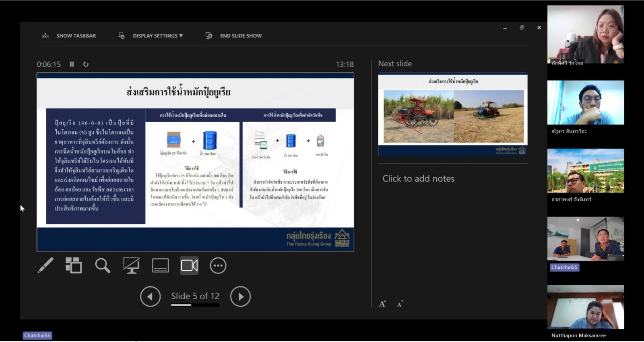Toggle subtitles on the presentation
The height and width of the screenshot is (342, 644).
click(160, 265)
